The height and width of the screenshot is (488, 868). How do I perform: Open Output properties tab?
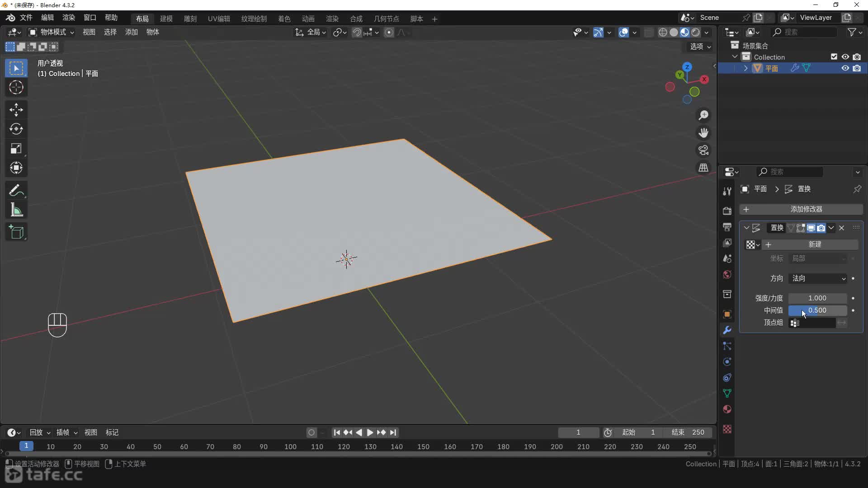(x=727, y=227)
